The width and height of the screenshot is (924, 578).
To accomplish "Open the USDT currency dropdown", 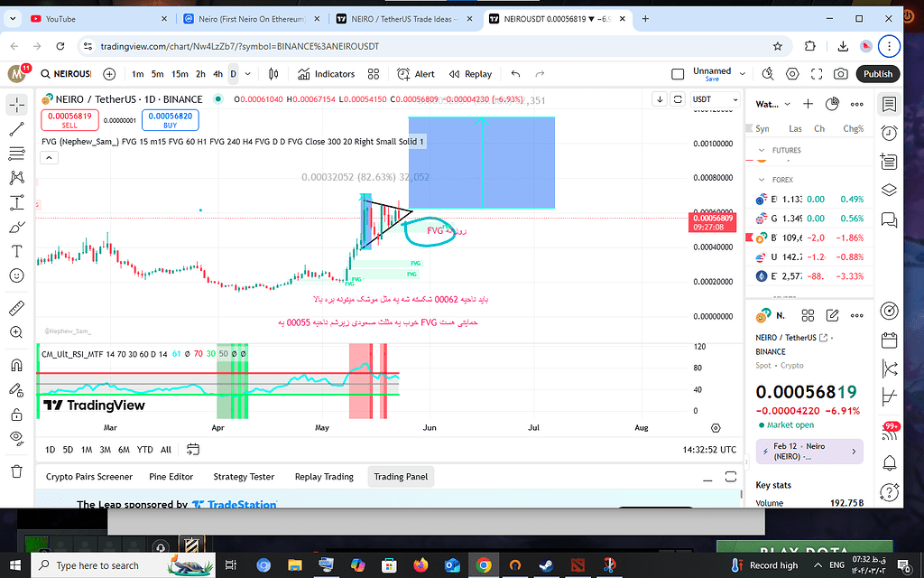I will [715, 99].
